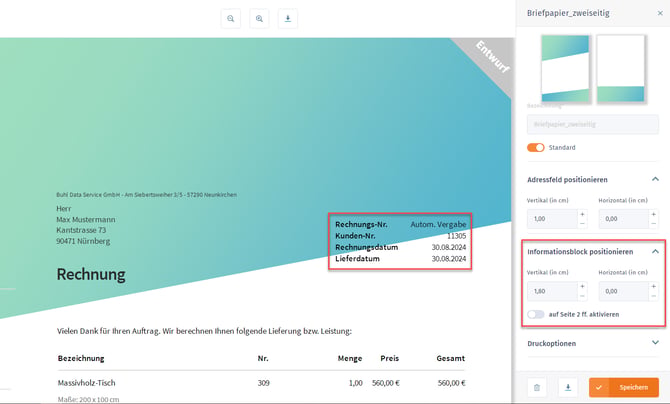This screenshot has height=404, width=670.
Task: Toggle the Standard switch
Action: click(535, 147)
